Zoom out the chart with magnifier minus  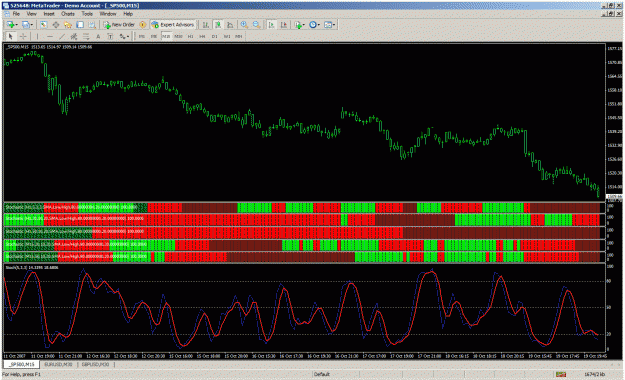[256, 25]
